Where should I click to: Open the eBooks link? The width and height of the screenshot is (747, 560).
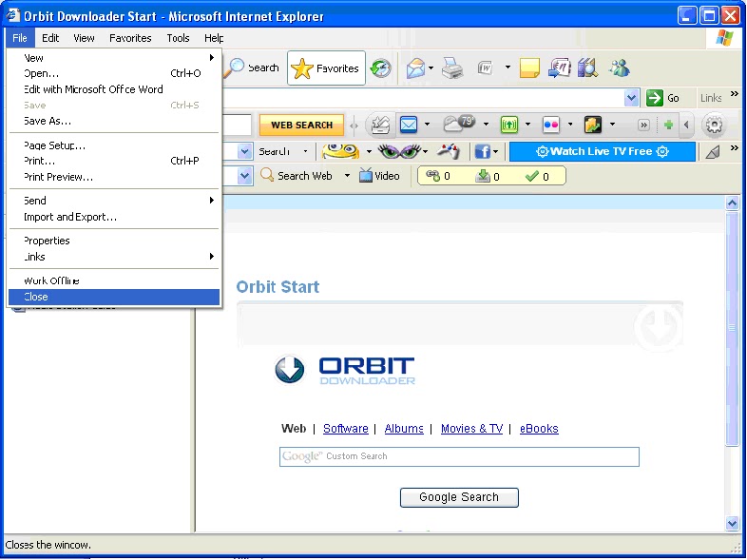[539, 429]
